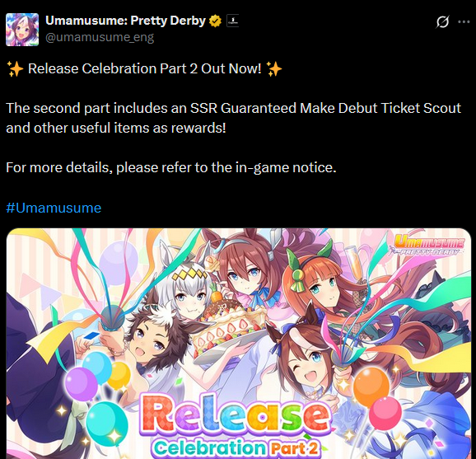Open the Umamusume profile avatar picture
Viewport: 476px width, 459px height.
22,30
